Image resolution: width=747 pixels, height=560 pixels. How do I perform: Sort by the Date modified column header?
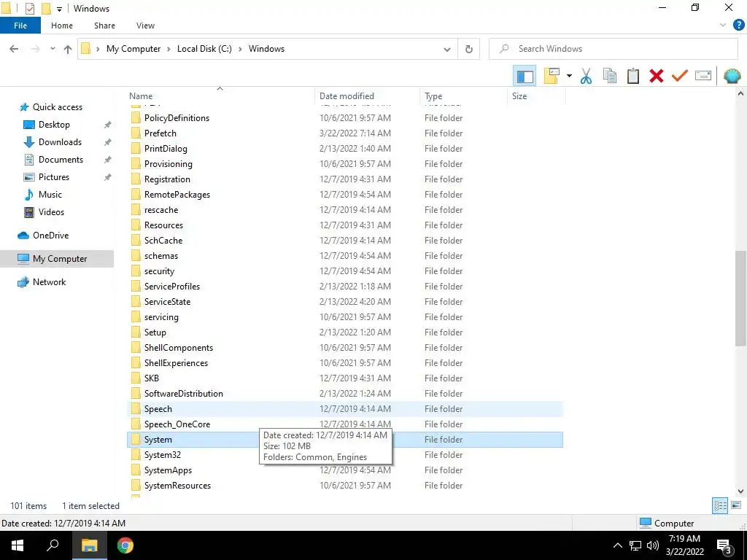pyautogui.click(x=368, y=96)
